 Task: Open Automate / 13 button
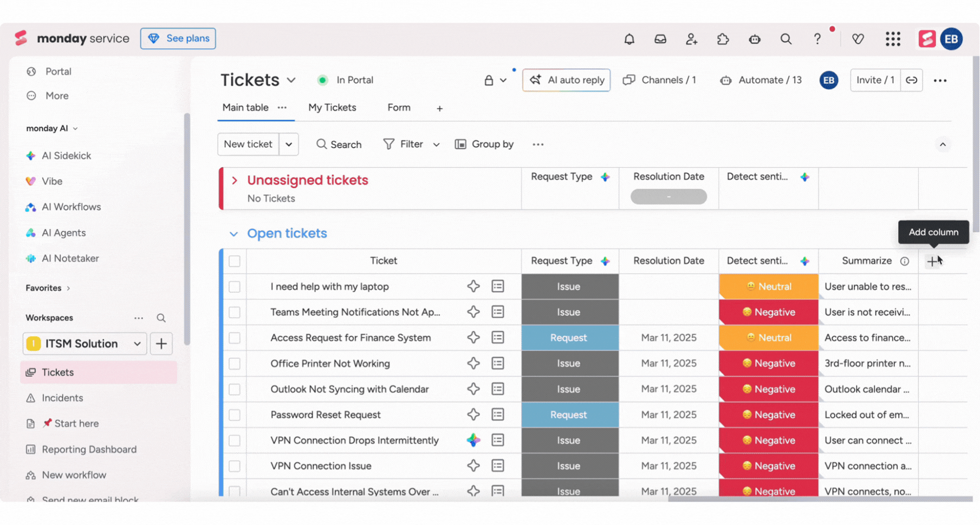761,80
